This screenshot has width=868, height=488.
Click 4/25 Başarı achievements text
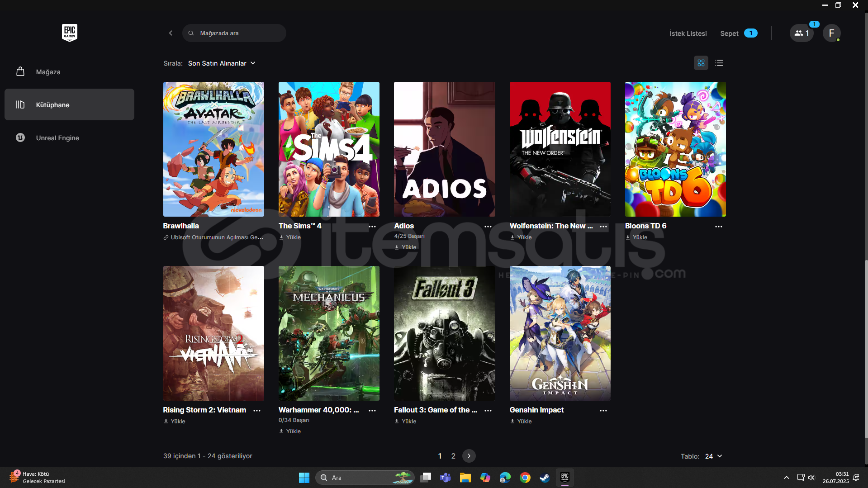tap(409, 236)
